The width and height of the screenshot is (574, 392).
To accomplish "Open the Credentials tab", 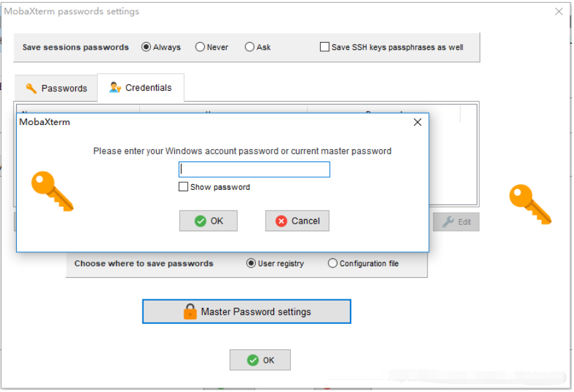I will [x=141, y=87].
